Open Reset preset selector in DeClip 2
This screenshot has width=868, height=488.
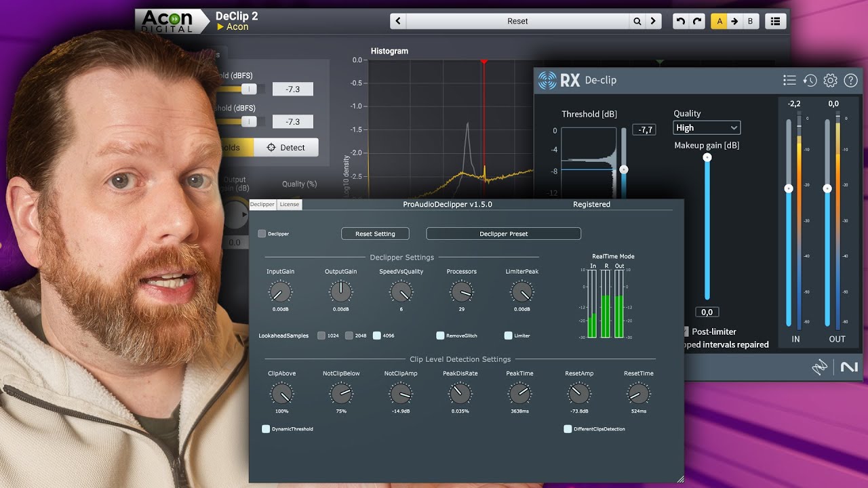click(x=517, y=21)
